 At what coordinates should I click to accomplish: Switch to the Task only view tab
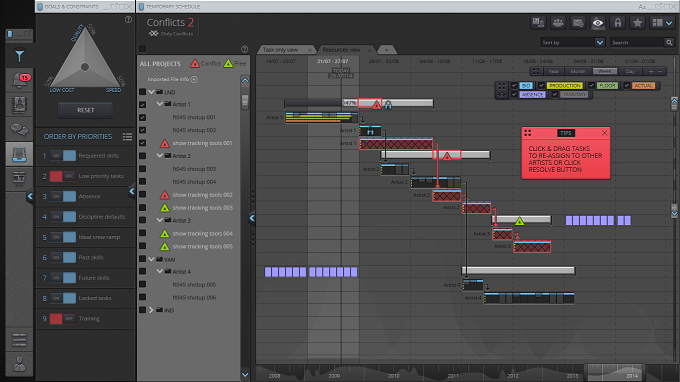tap(280, 50)
